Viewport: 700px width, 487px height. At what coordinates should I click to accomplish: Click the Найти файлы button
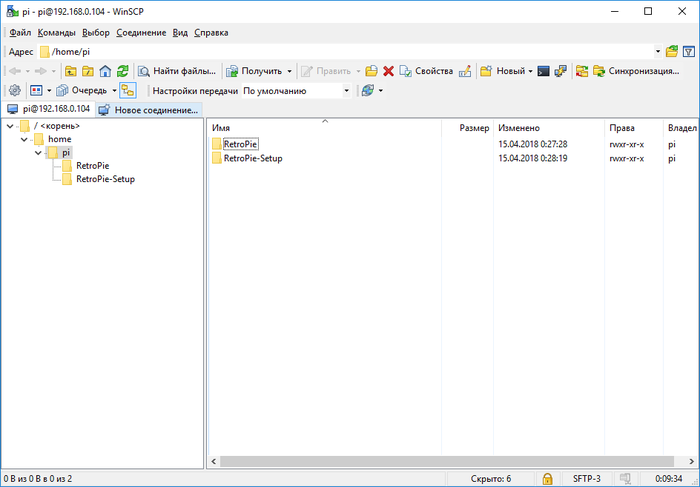coord(177,71)
